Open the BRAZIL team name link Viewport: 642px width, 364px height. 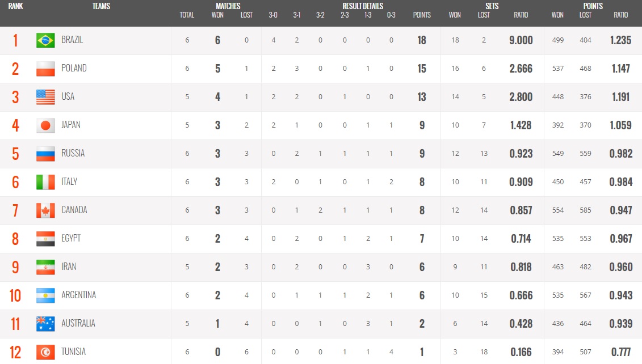pos(72,40)
